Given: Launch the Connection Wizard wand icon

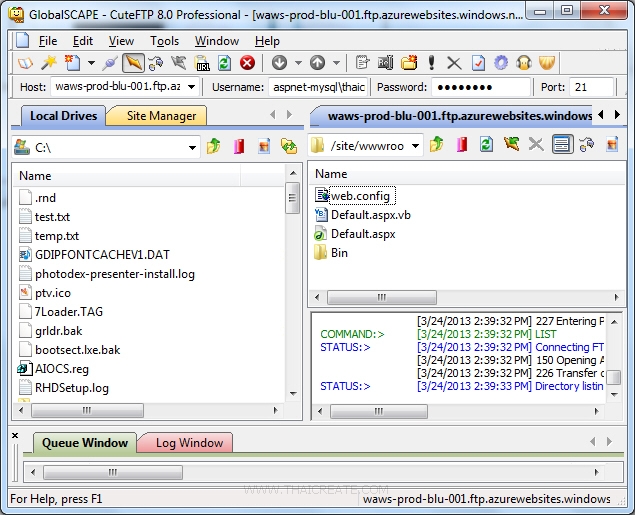Looking at the screenshot, I should point(49,63).
